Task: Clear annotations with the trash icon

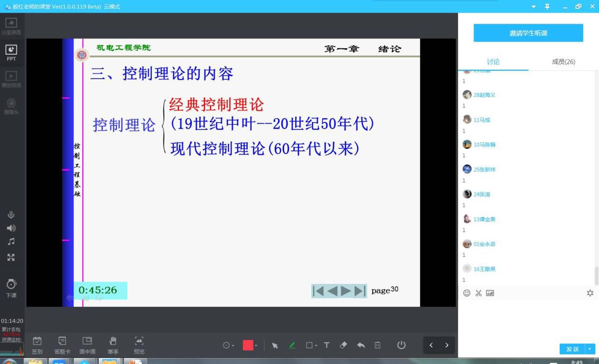Action: click(x=378, y=345)
